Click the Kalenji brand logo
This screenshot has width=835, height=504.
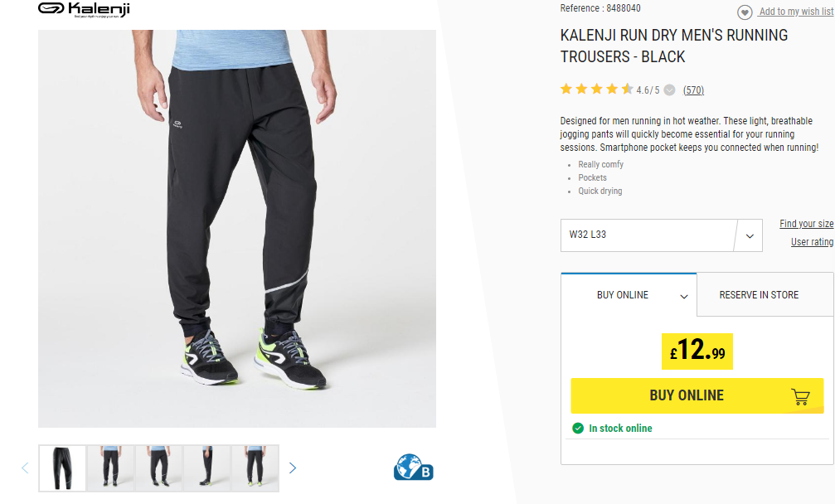point(84,9)
